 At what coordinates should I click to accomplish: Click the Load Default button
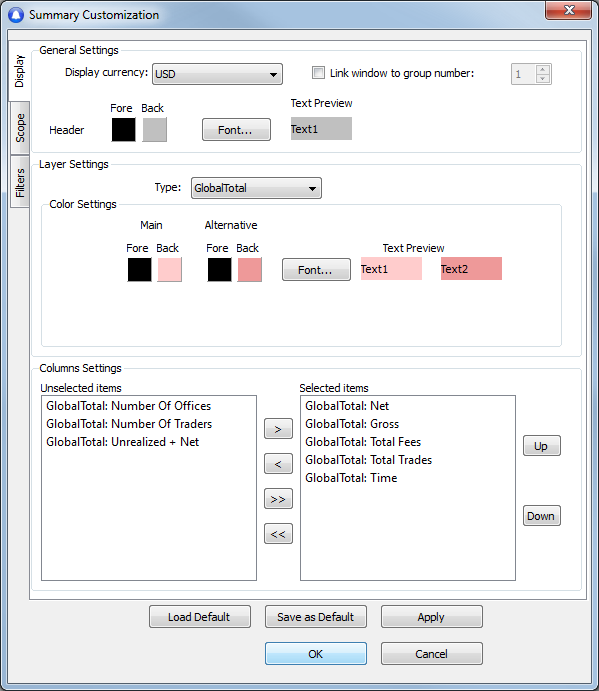[x=200, y=617]
